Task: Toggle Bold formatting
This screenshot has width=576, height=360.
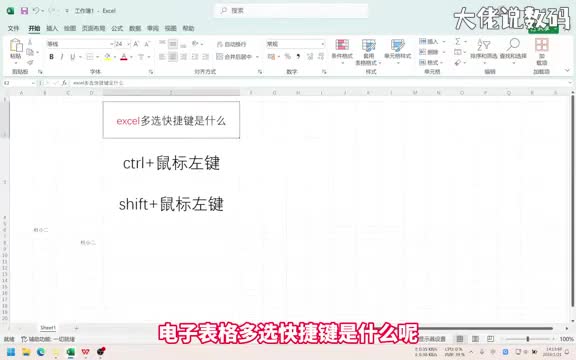Action: click(51, 57)
